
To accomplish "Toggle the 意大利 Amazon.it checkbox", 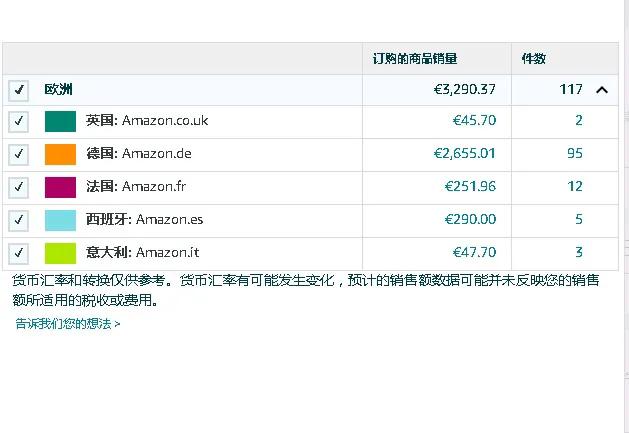I will [18, 253].
